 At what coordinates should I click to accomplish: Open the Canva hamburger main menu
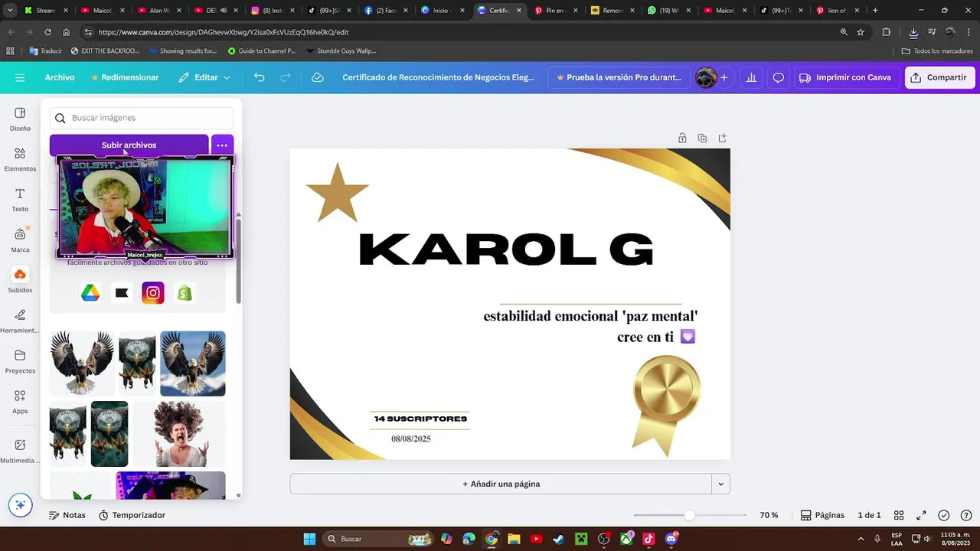20,77
